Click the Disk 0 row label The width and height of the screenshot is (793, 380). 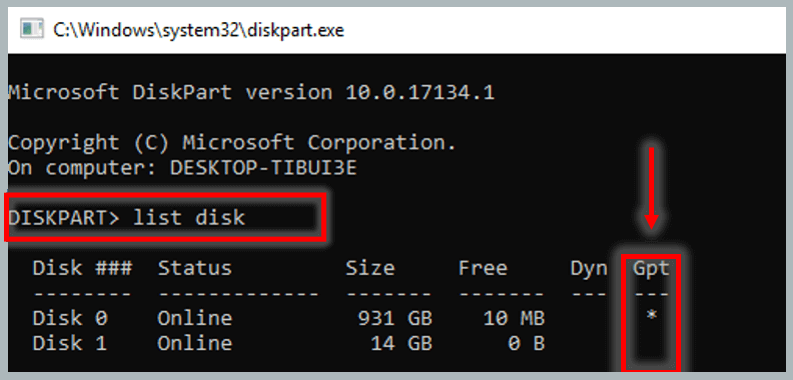point(70,318)
